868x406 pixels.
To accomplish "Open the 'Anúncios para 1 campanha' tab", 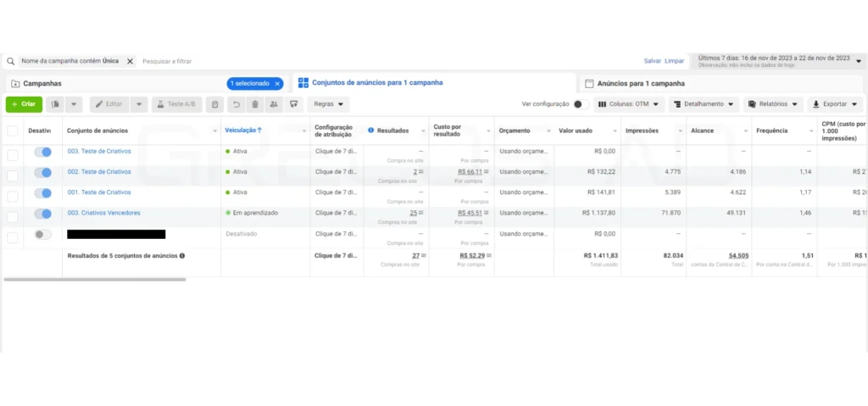I will (x=640, y=84).
